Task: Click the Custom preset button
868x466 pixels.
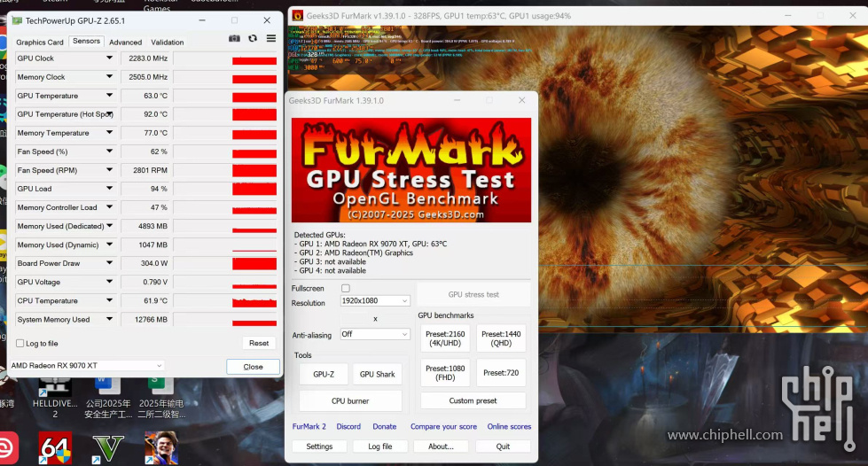Action: tap(473, 400)
